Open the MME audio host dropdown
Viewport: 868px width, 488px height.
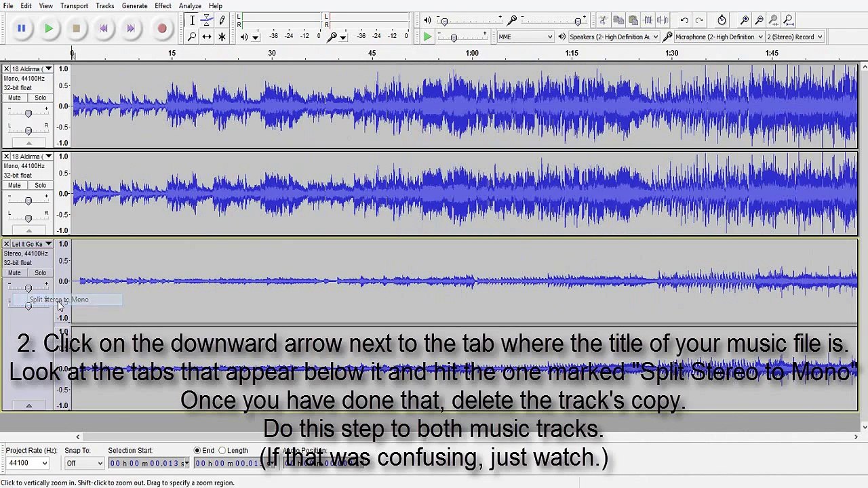[526, 37]
